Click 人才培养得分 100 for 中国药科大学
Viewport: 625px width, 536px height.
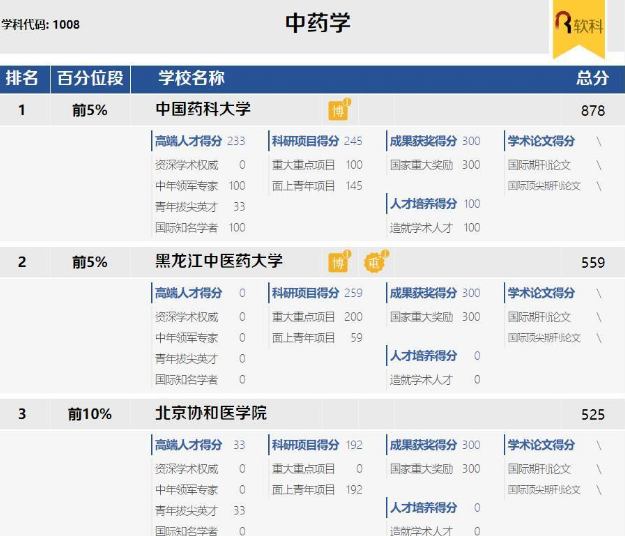435,204
